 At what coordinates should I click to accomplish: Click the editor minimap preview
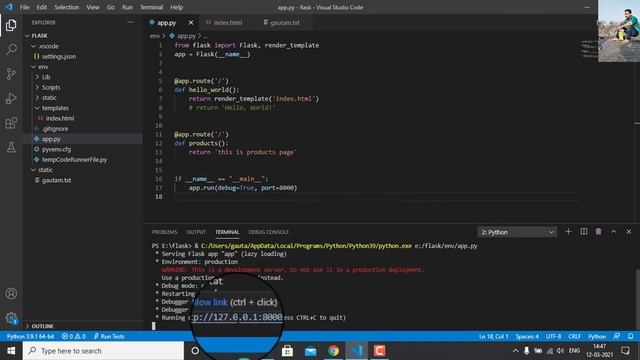[x=589, y=49]
